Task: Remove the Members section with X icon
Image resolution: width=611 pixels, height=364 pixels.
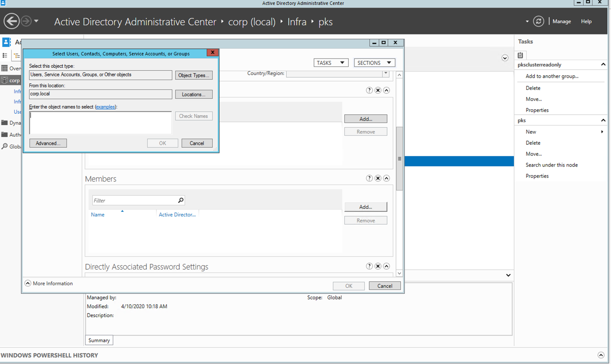Action: pos(378,178)
